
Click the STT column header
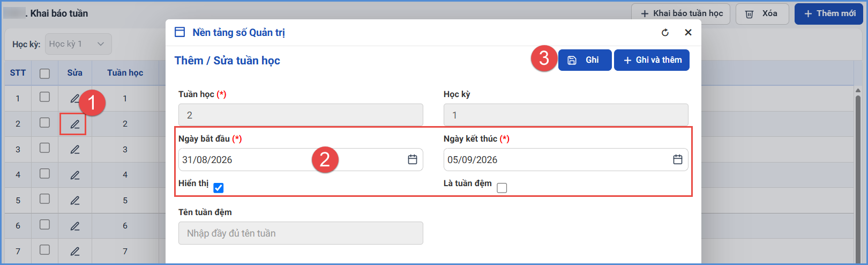(x=18, y=73)
